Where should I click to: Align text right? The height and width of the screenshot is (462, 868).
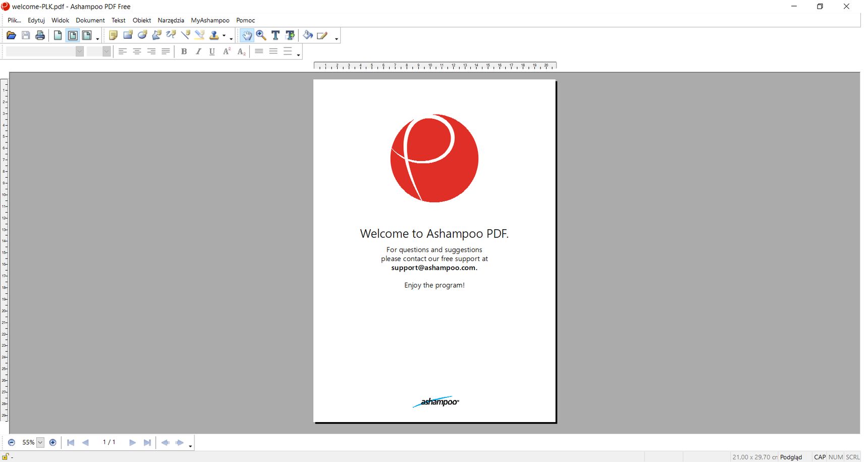pyautogui.click(x=151, y=52)
